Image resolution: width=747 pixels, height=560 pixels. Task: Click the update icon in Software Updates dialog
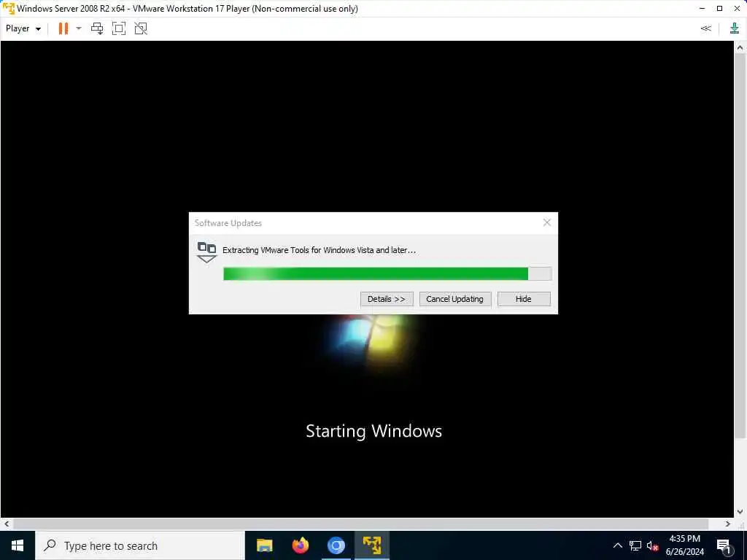click(206, 252)
